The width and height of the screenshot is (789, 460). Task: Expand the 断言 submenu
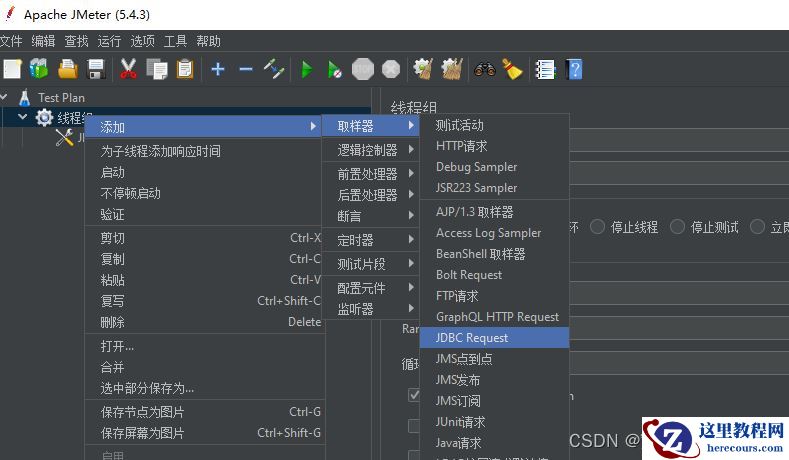pos(370,215)
